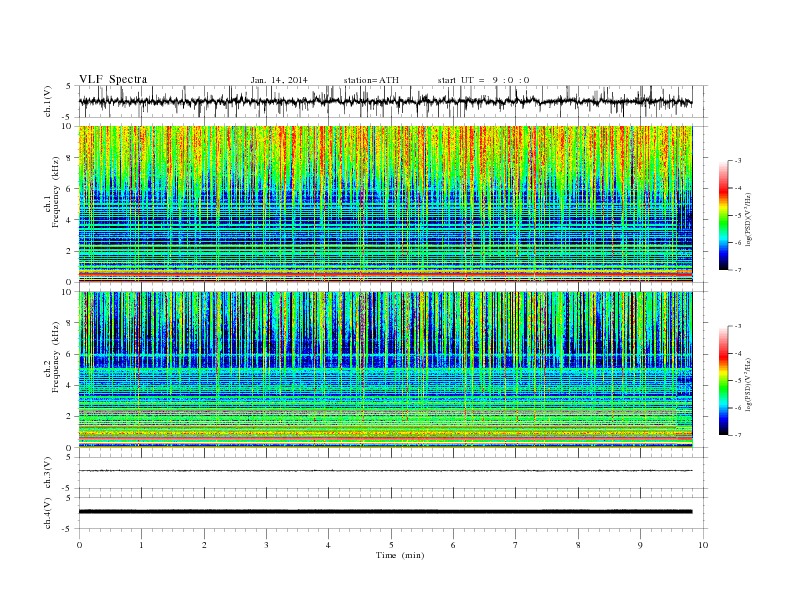The width and height of the screenshot is (792, 612).
Task: Click the ch.2 PSD color bar legend
Action: [x=724, y=380]
